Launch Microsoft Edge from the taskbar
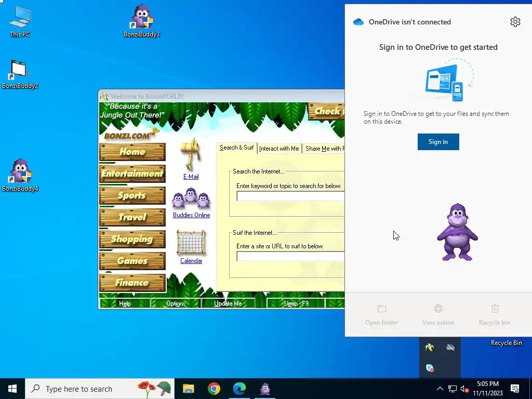The width and height of the screenshot is (532, 399). 239,389
